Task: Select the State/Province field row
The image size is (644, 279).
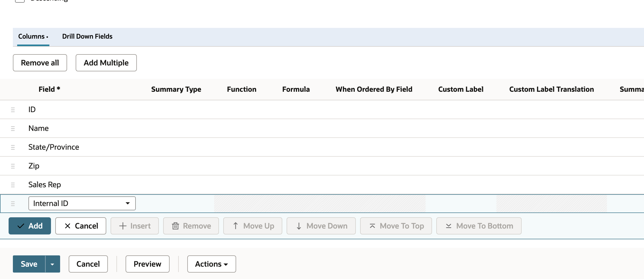Action: [322, 147]
